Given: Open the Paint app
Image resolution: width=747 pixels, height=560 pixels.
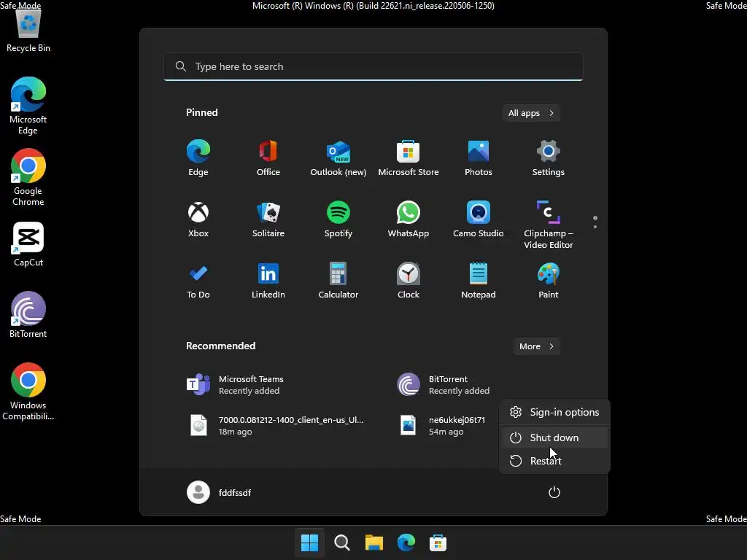Looking at the screenshot, I should tap(549, 281).
